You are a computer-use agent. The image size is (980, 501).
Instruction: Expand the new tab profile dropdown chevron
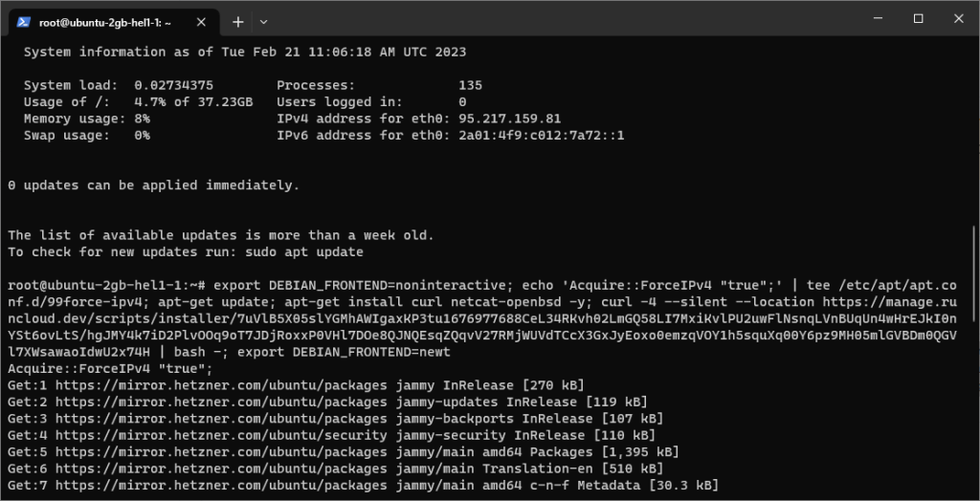(x=264, y=21)
